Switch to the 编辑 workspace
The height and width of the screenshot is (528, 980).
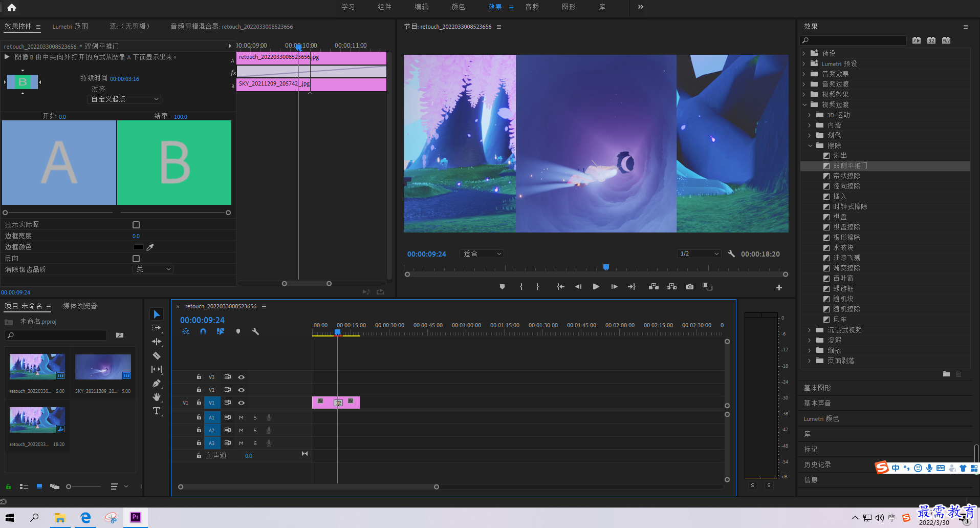421,7
